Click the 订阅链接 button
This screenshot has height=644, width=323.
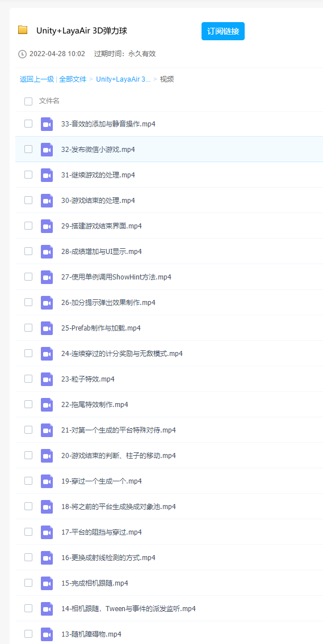pos(223,31)
